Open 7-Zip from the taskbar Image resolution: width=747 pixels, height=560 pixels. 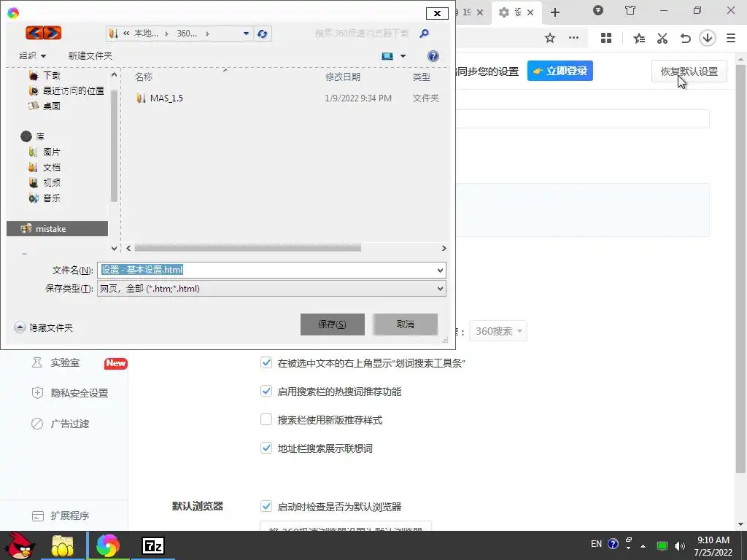click(x=153, y=545)
